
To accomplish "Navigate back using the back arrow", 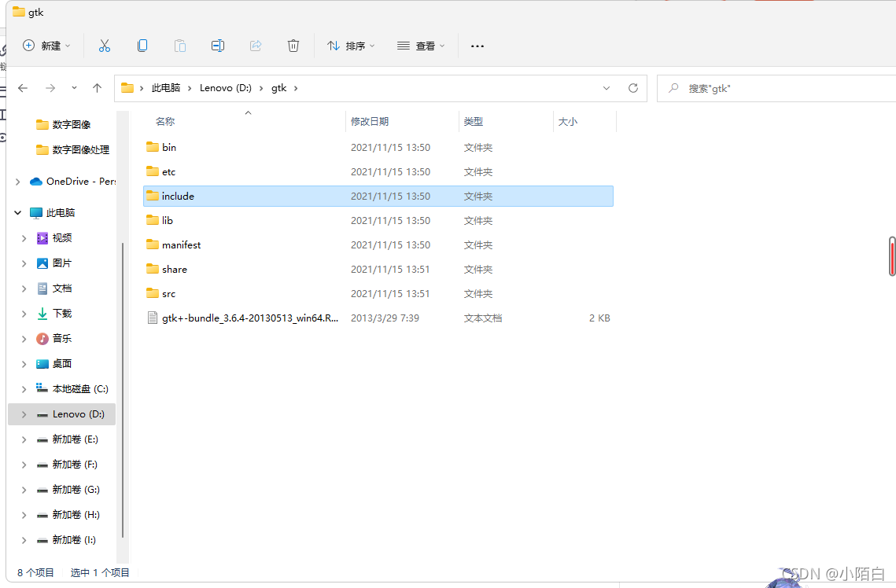I will pyautogui.click(x=23, y=88).
